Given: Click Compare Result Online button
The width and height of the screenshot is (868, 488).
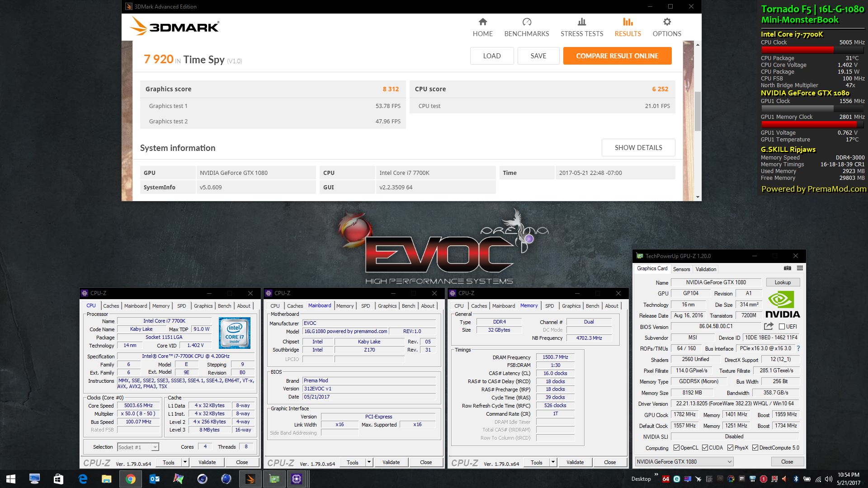Looking at the screenshot, I should point(617,56).
